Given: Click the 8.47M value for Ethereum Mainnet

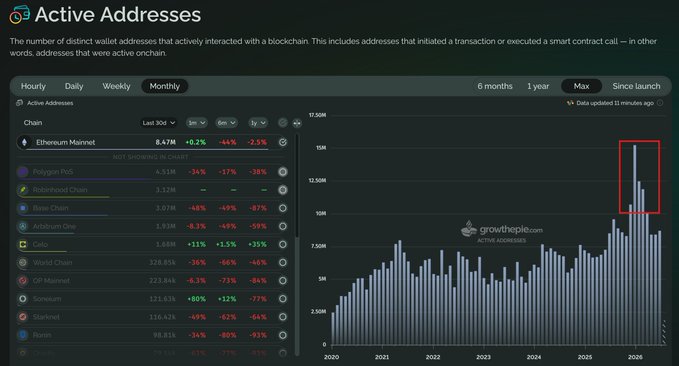Looking at the screenshot, I should click(x=165, y=142).
